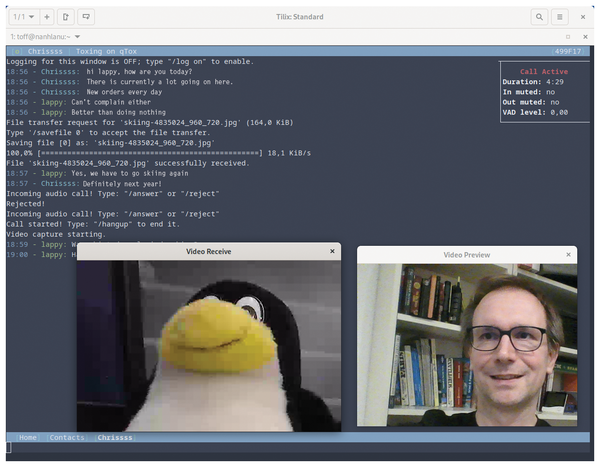Click the 'successfully received' line
Viewport: 600px width, 467px height.
click(128, 163)
